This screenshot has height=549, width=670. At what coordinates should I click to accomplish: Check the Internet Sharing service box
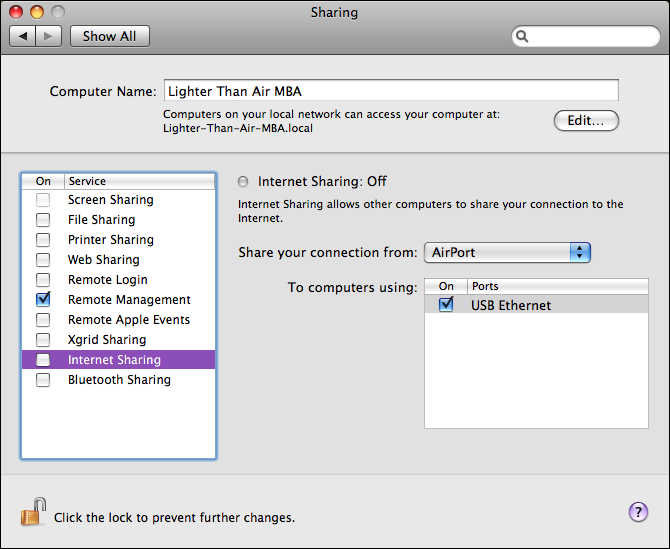pyautogui.click(x=43, y=360)
